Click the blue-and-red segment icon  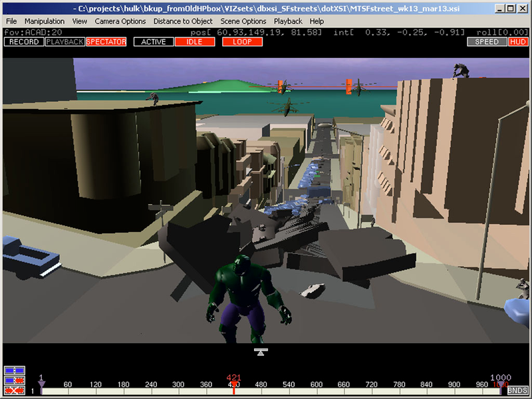tap(14, 380)
